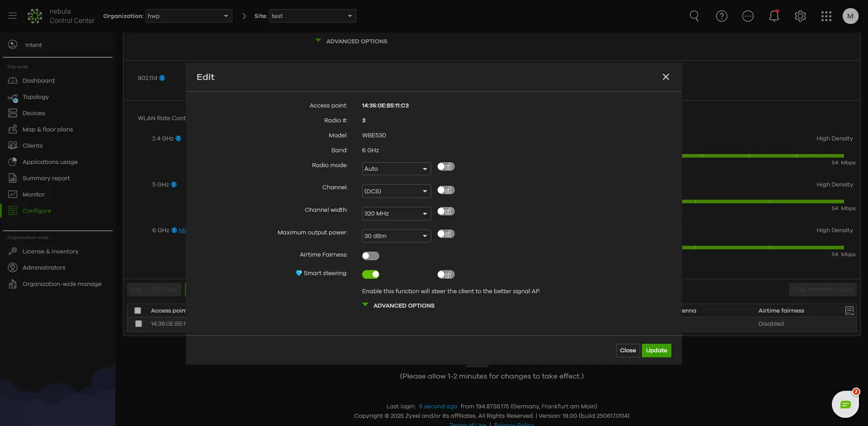The image size is (868, 426).
Task: Open Dashboard in the sidebar
Action: tap(38, 81)
